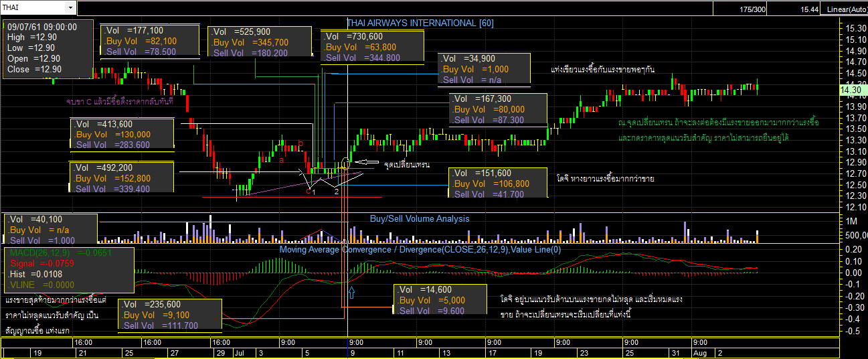Click the Close =12.90 value
This screenshot has height=359, width=868.
33,69
